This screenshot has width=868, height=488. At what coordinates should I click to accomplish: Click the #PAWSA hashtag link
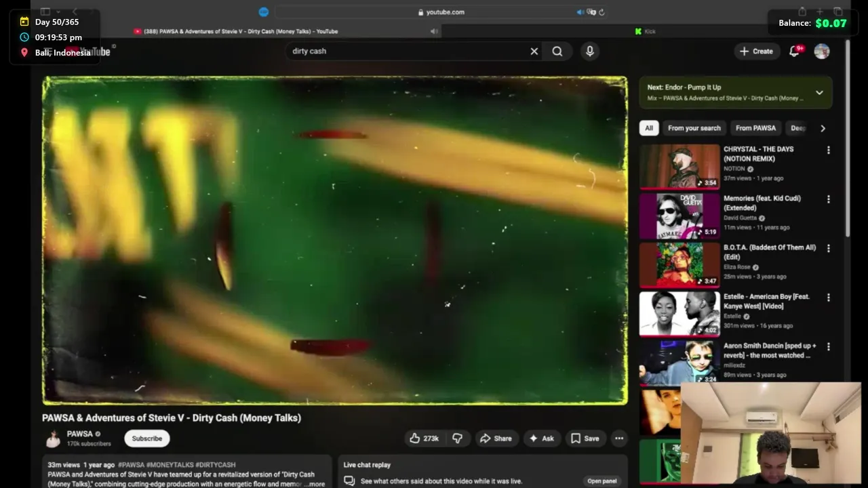[x=131, y=465]
